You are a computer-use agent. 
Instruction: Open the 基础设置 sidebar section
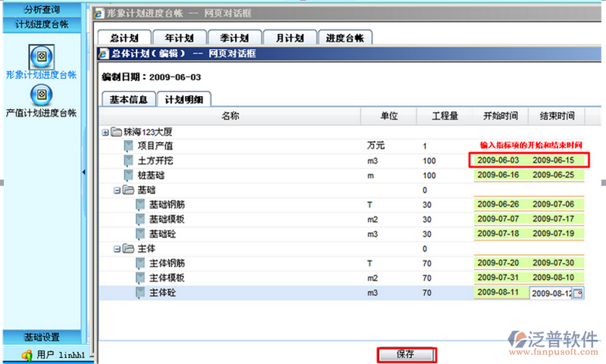point(42,337)
